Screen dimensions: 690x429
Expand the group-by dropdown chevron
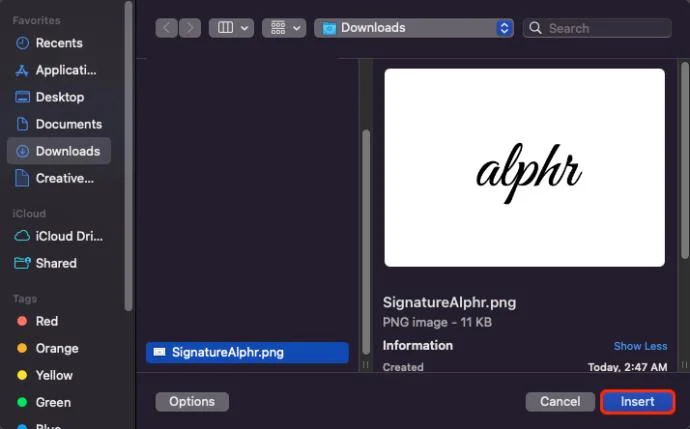point(297,28)
